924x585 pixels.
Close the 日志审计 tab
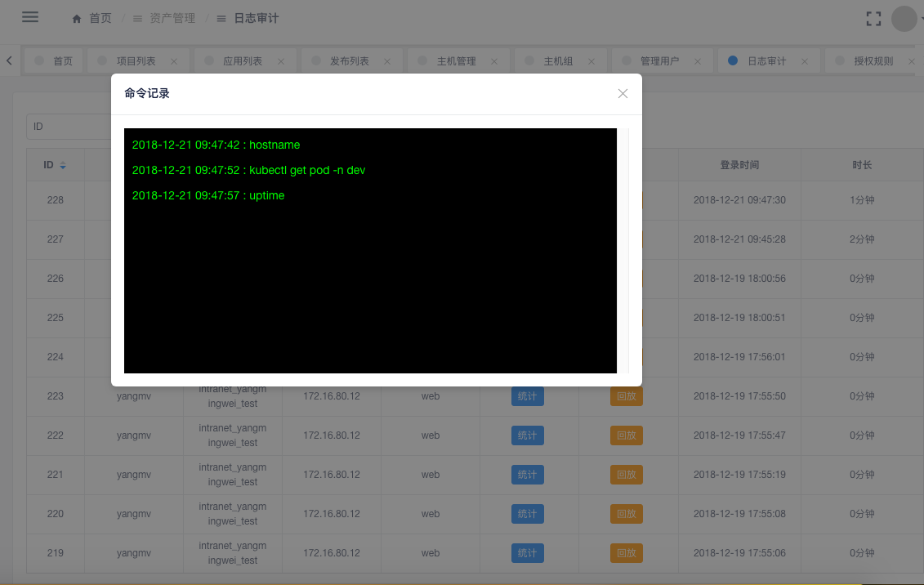(x=805, y=61)
